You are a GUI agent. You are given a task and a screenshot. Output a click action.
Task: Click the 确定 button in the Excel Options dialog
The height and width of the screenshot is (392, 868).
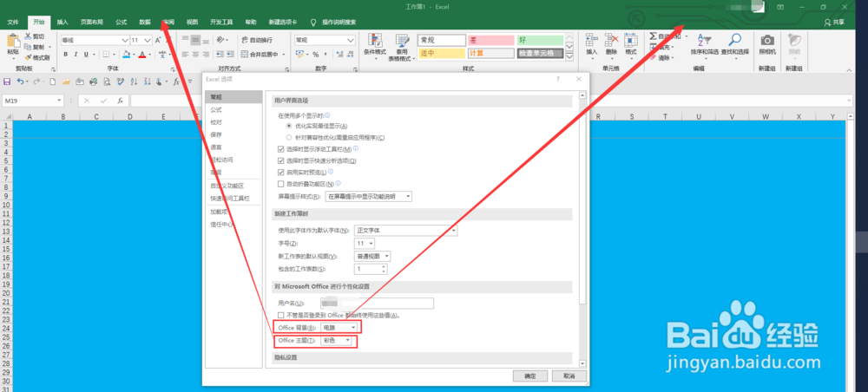[529, 376]
